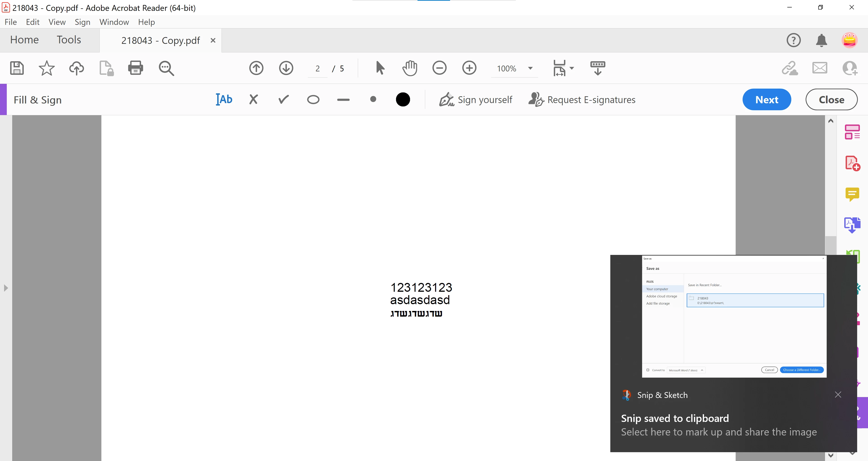
Task: Select the hand pan tool
Action: point(410,68)
